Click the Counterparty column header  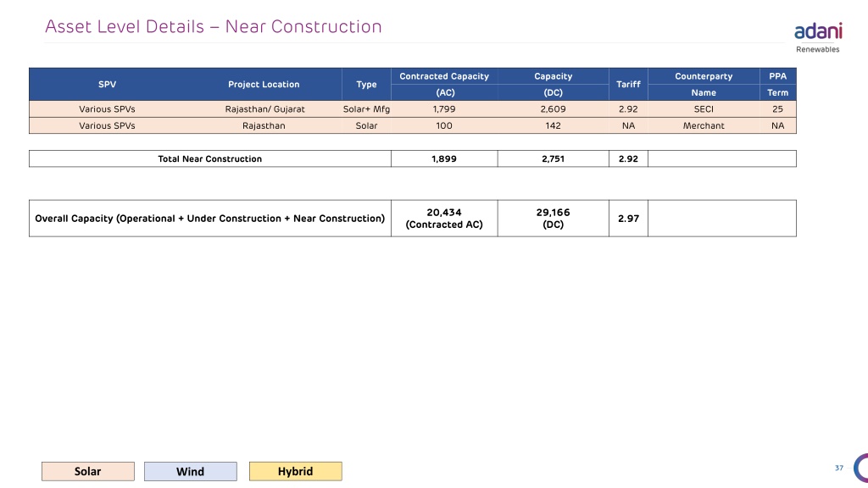click(x=704, y=76)
